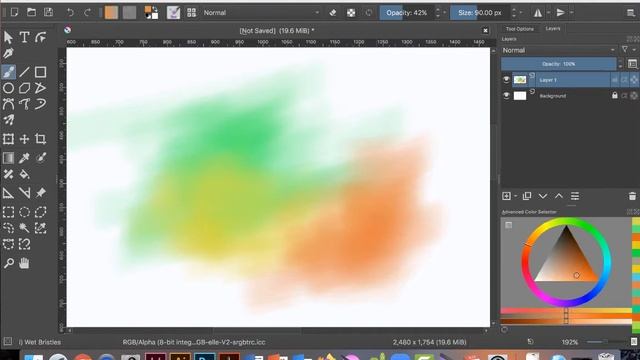The image size is (640, 360).
Task: Select the Color Picker eyedropper tool
Action: point(24,158)
